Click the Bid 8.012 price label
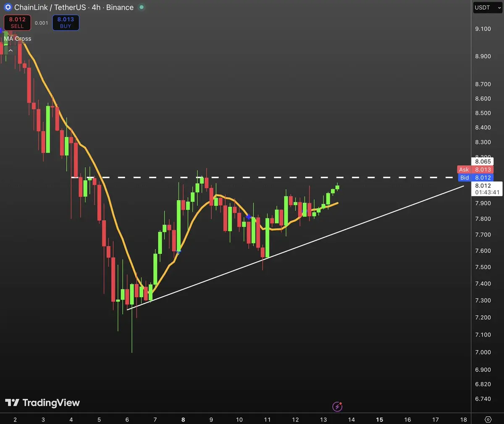Screen dimensions: 504x424 click(x=476, y=178)
